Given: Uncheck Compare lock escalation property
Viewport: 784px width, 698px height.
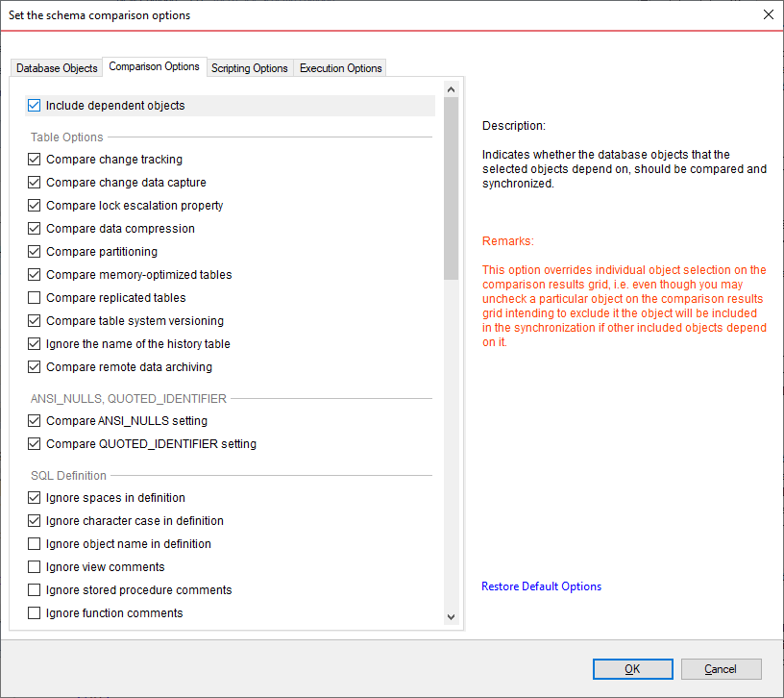Looking at the screenshot, I should [35, 206].
